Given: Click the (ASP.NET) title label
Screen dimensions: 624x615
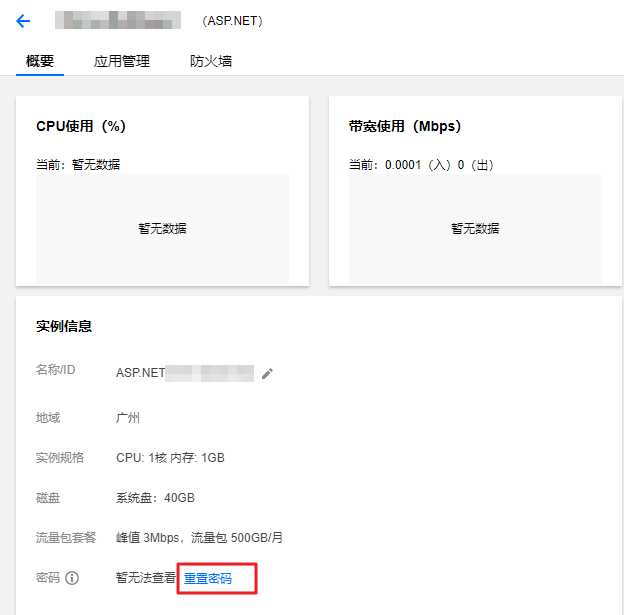Looking at the screenshot, I should [232, 21].
